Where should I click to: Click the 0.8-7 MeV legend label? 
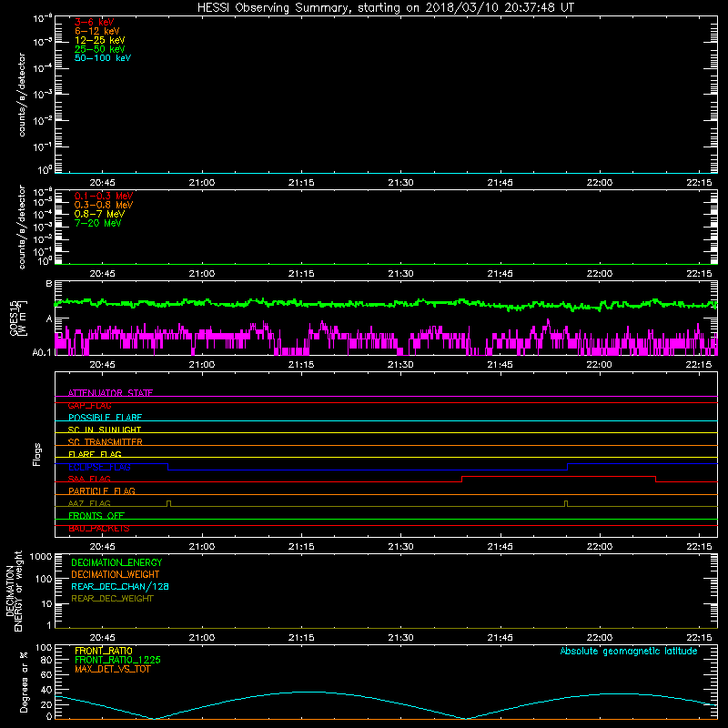tap(99, 214)
